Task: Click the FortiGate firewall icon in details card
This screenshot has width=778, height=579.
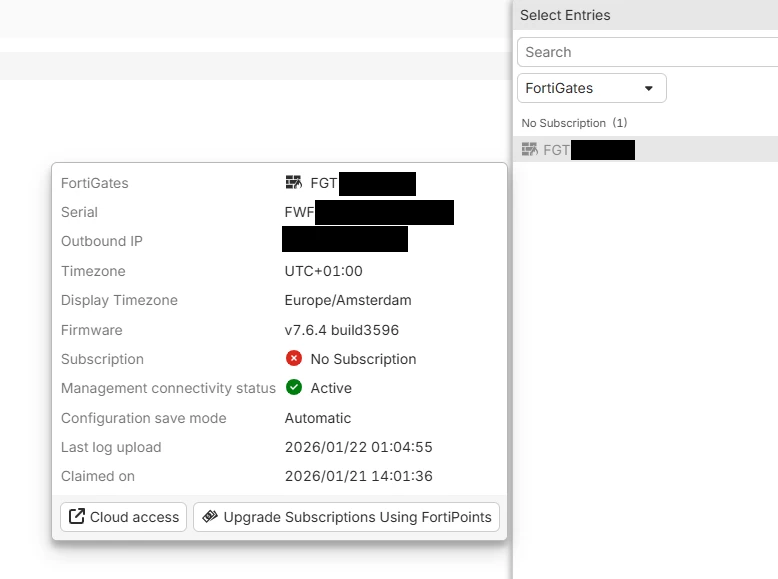Action: [294, 183]
